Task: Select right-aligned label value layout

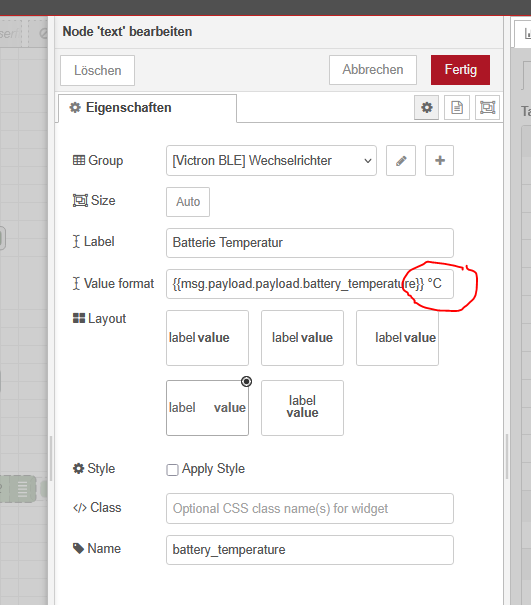Action: click(x=397, y=338)
